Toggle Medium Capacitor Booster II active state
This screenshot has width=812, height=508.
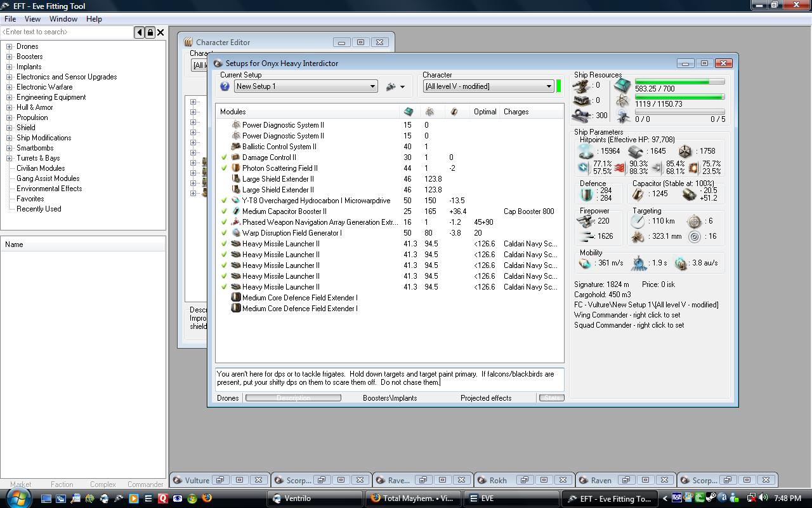pos(224,211)
